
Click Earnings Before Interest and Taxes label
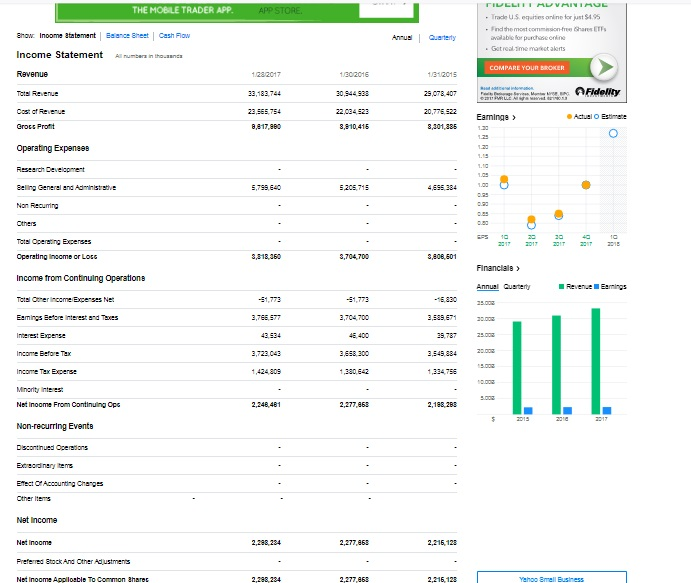(x=67, y=317)
